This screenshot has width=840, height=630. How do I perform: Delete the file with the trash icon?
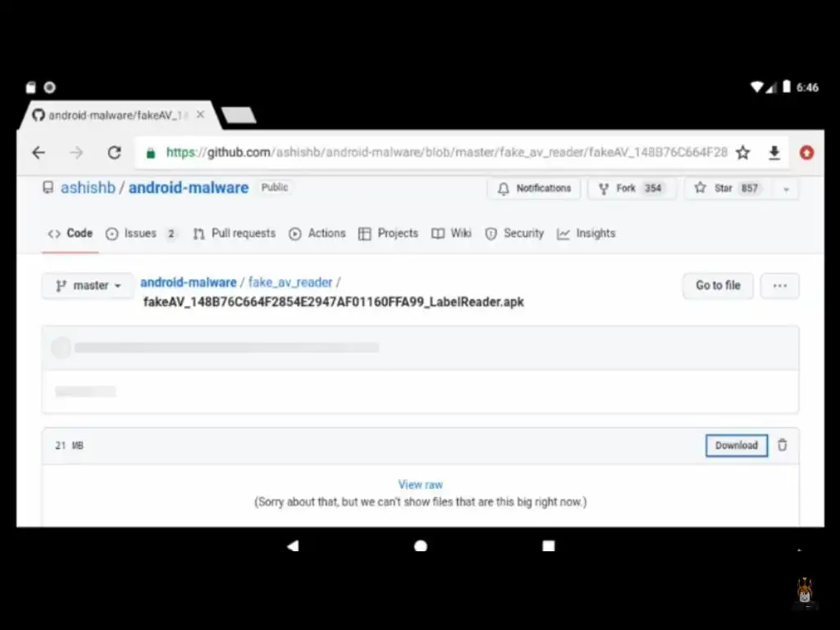[x=782, y=445]
